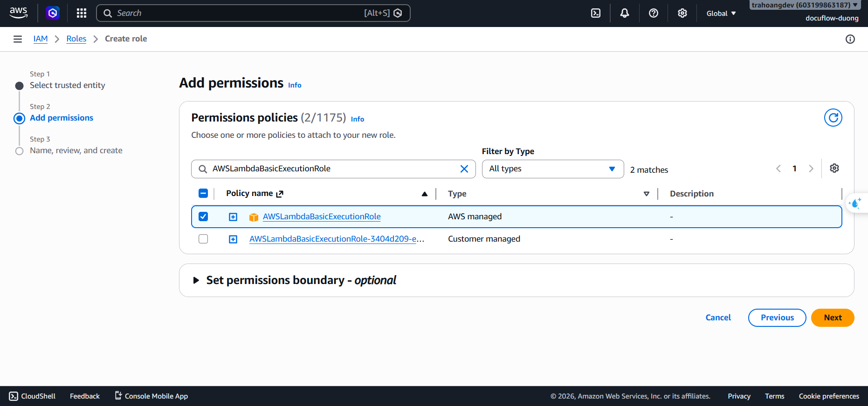Click the docuflow-duong account label
This screenshot has height=406, width=868.
pos(832,18)
